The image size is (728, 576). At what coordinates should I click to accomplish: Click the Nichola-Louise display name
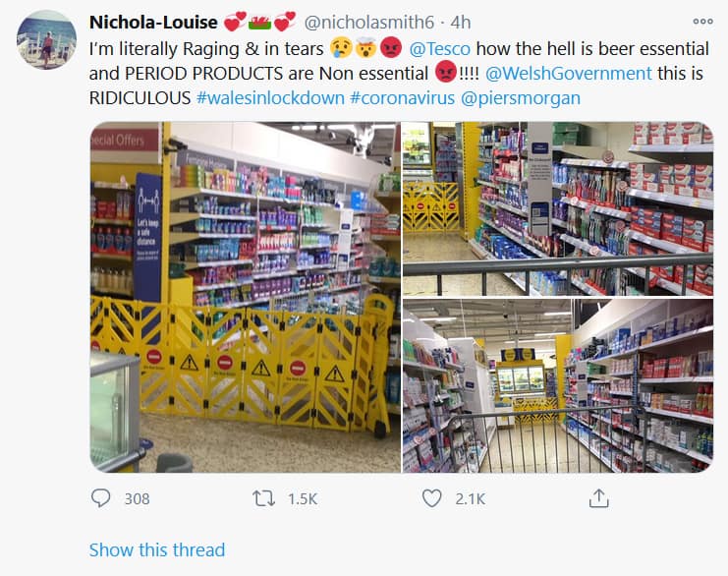153,22
